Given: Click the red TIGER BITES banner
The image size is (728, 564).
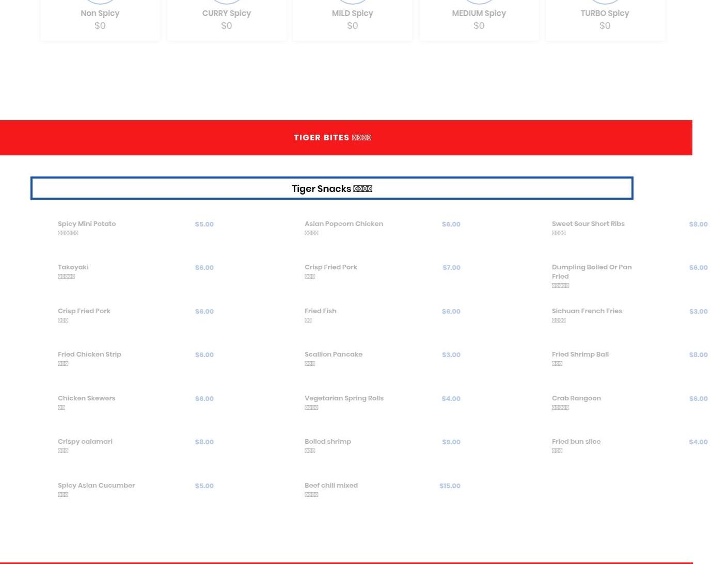Looking at the screenshot, I should coord(333,138).
